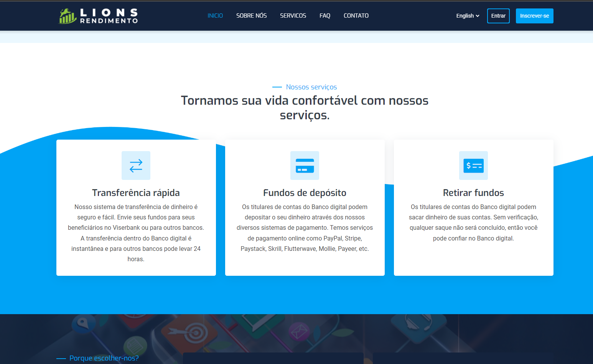Go to the CONTATO page

click(x=356, y=16)
